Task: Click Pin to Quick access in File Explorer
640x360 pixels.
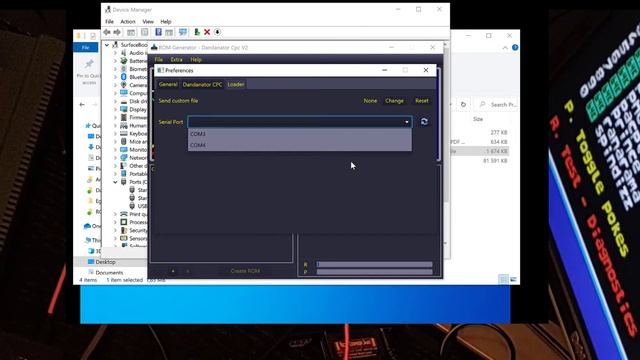Action: tap(89, 72)
